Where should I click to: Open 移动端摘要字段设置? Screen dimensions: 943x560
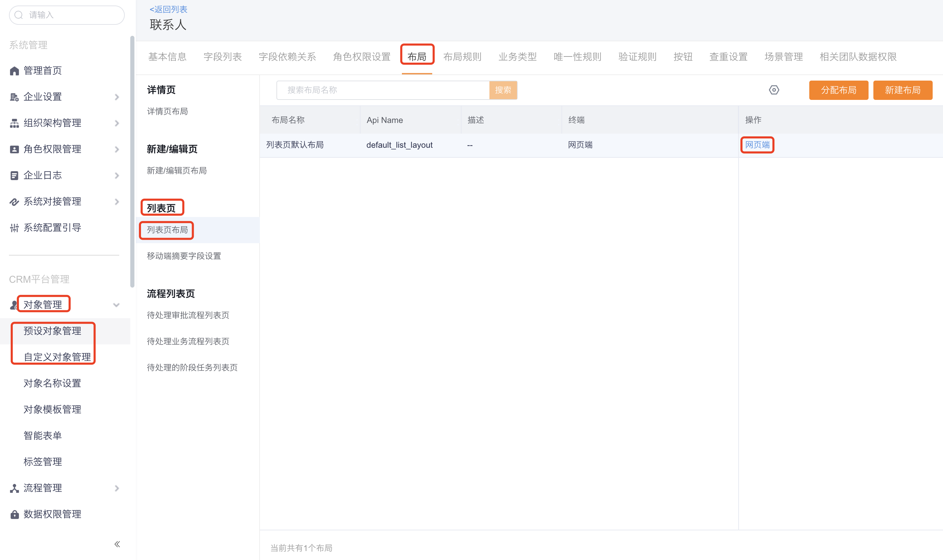point(184,256)
